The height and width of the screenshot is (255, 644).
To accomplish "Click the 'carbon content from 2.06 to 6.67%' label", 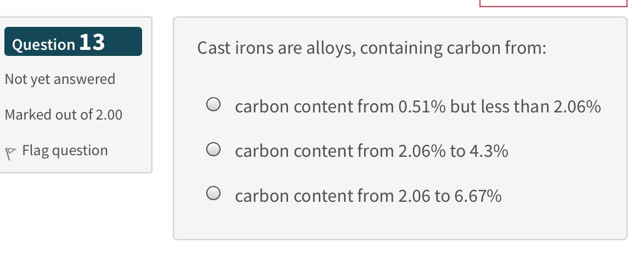I will (368, 196).
